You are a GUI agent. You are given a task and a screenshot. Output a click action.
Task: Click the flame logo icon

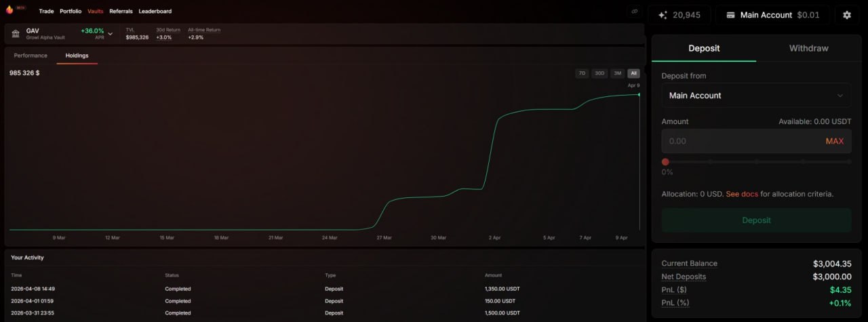coord(9,11)
